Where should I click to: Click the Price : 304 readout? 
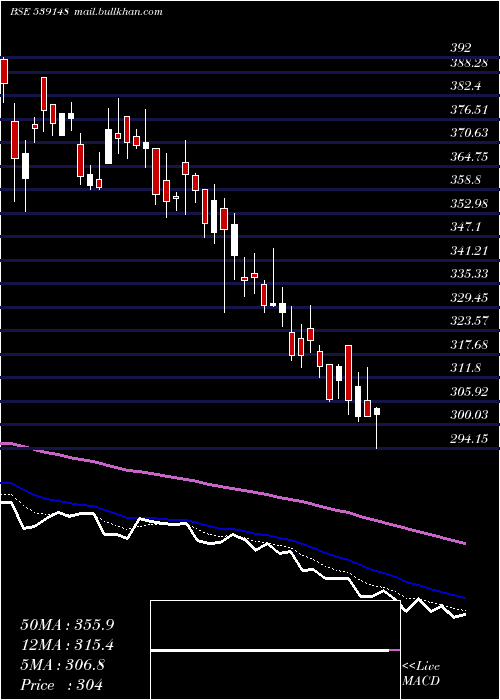[x=61, y=685]
